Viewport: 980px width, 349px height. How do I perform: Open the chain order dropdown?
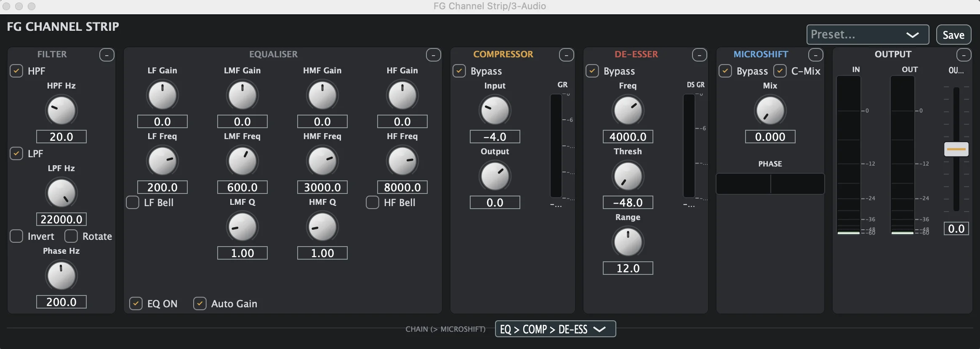click(x=555, y=329)
